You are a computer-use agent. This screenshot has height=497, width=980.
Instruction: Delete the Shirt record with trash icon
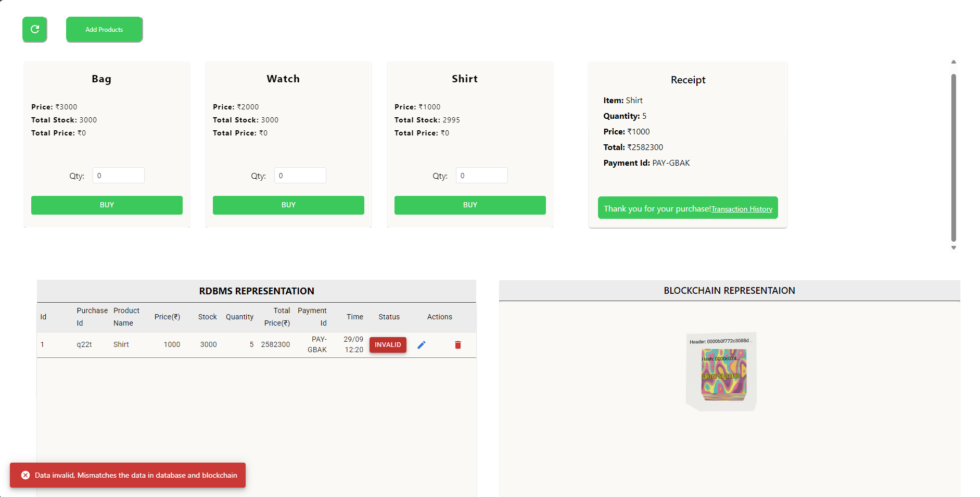click(x=458, y=345)
